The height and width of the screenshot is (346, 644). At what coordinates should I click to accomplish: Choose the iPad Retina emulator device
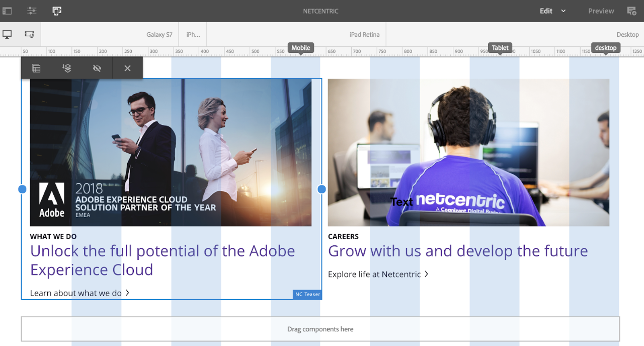pos(365,35)
